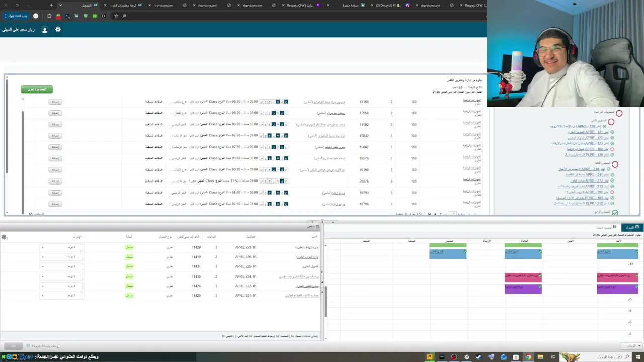The width and height of the screenshot is (644, 362).
Task: Collapse the second level red circle expander
Action: [611, 122]
